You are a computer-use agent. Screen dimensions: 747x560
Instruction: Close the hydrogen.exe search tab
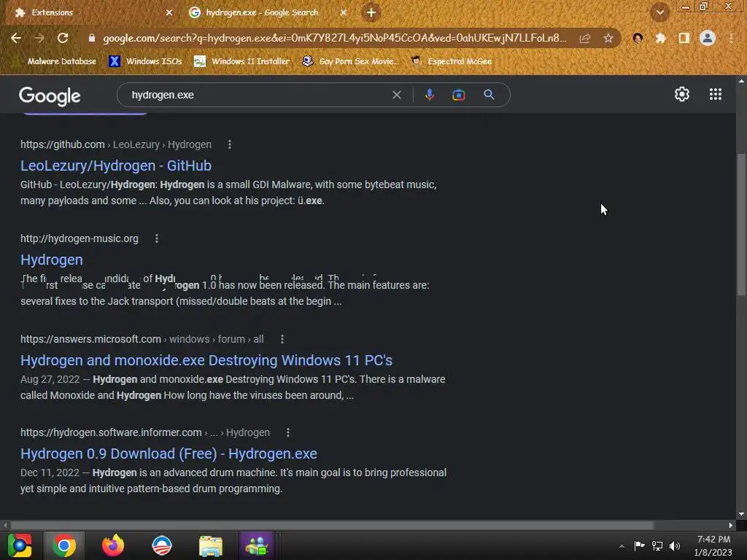(344, 12)
